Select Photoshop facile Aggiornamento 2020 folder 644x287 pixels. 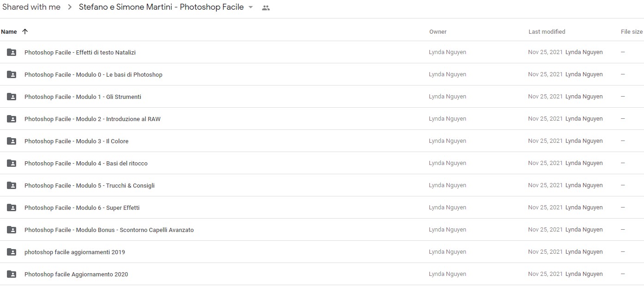[322, 274]
